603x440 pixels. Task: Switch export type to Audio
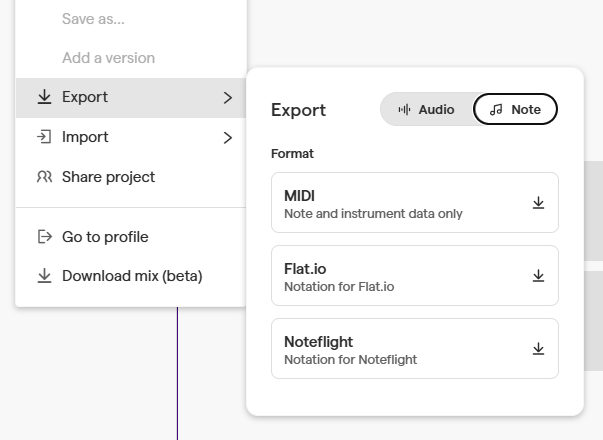426,110
